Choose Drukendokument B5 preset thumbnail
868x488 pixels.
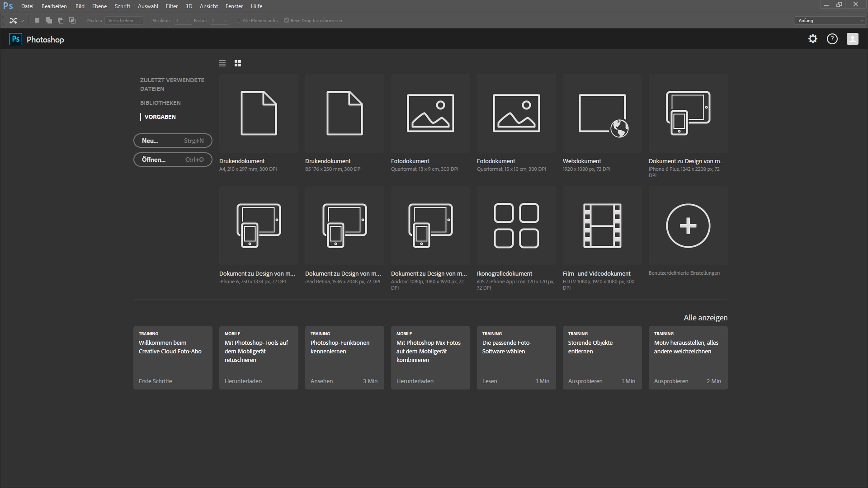click(344, 113)
